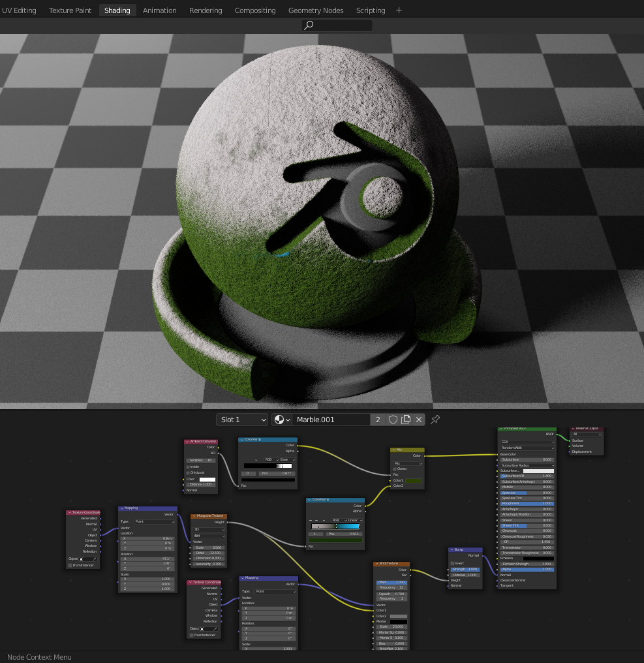Viewport: 644px width, 663px height.
Task: Open the white Subsurface color swatch
Action: pos(538,470)
